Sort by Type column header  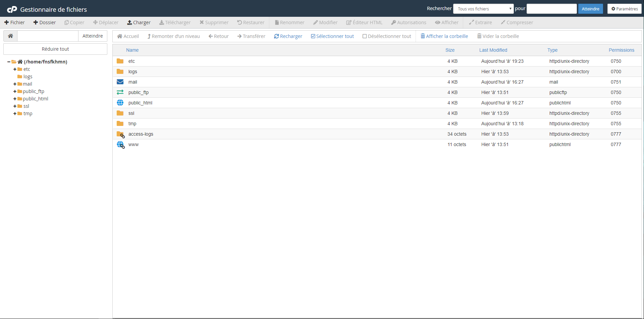click(552, 50)
